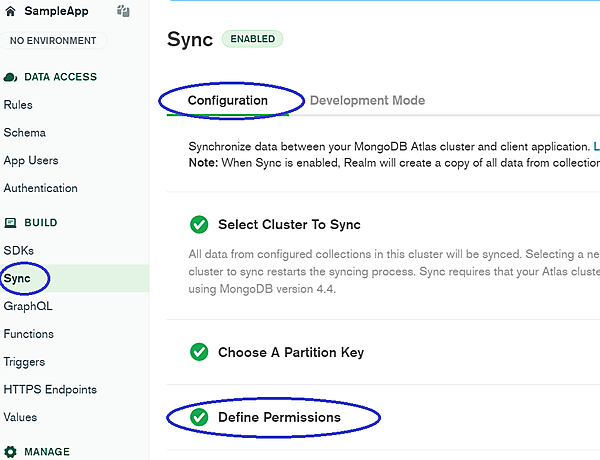The width and height of the screenshot is (600, 460).
Task: Expand the Define Permissions section
Action: click(x=279, y=417)
